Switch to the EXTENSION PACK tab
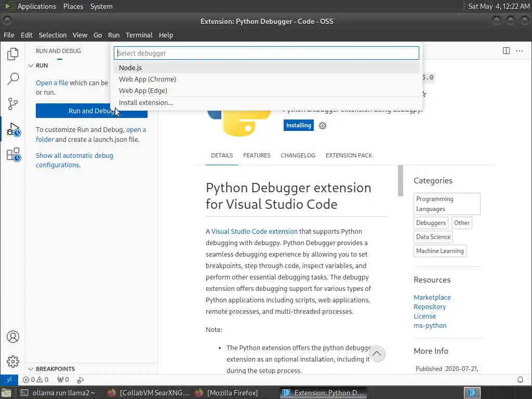The image size is (532, 399). [349, 155]
